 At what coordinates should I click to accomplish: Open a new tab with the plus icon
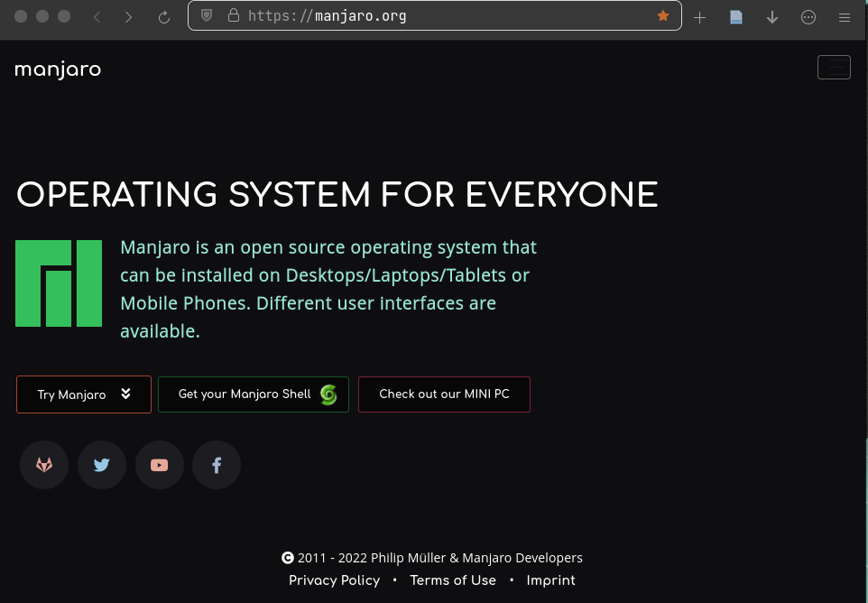(699, 18)
